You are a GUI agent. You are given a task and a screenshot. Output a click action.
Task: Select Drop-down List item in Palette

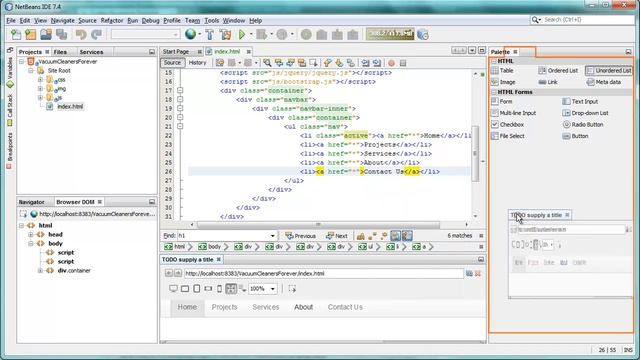click(x=585, y=113)
